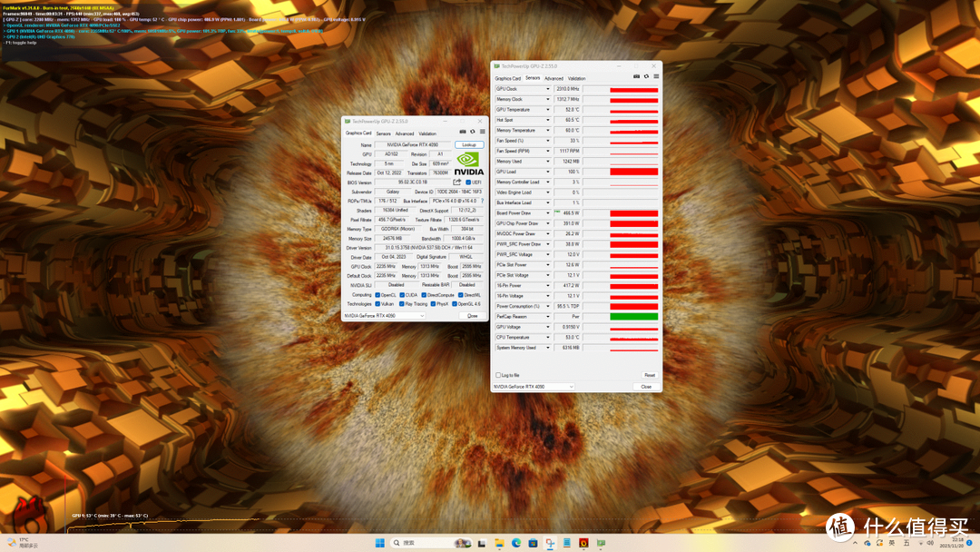The height and width of the screenshot is (552, 980).
Task: Click the Reset button in Sensors window
Action: (650, 375)
